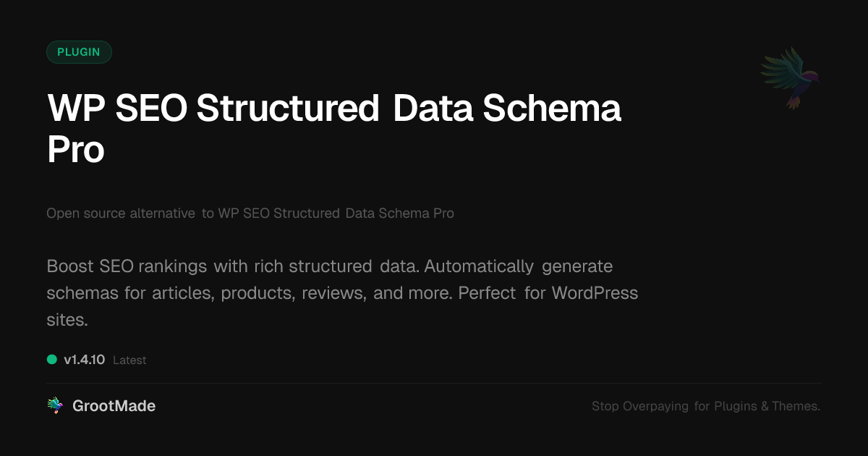Viewport: 868px width, 456px height.
Task: Click "sites." on the description's last line
Action: point(67,320)
